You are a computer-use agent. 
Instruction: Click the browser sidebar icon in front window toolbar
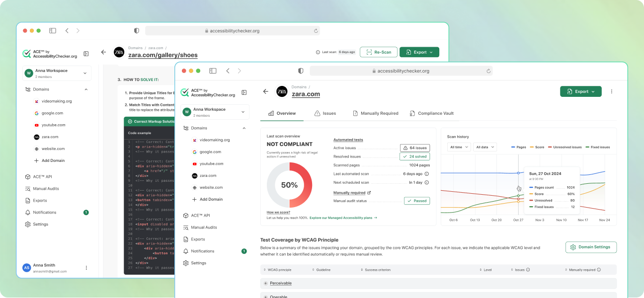213,71
